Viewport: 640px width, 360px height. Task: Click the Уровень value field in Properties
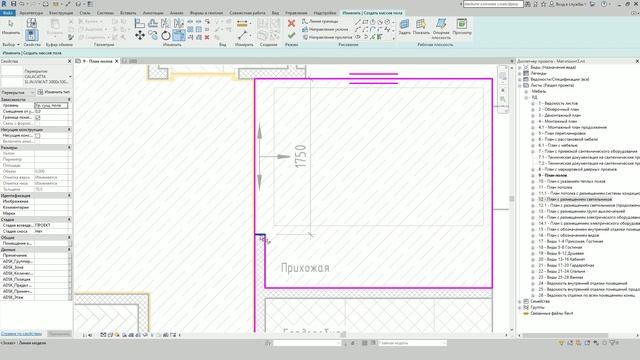pyautogui.click(x=51, y=105)
